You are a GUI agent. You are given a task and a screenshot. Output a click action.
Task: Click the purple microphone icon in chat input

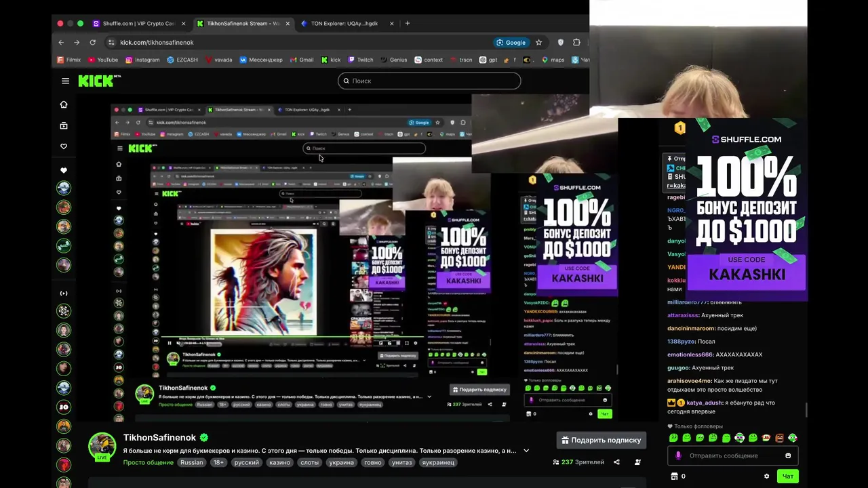(678, 455)
